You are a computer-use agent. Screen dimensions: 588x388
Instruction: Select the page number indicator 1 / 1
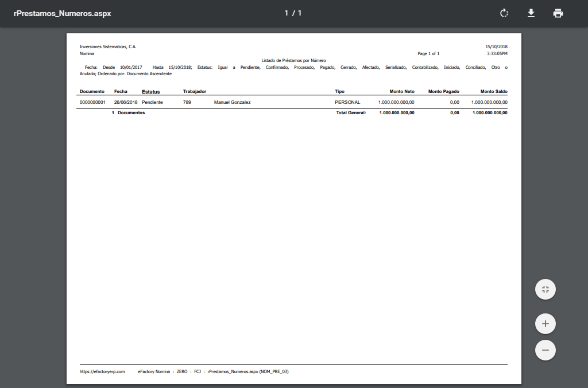coord(293,13)
